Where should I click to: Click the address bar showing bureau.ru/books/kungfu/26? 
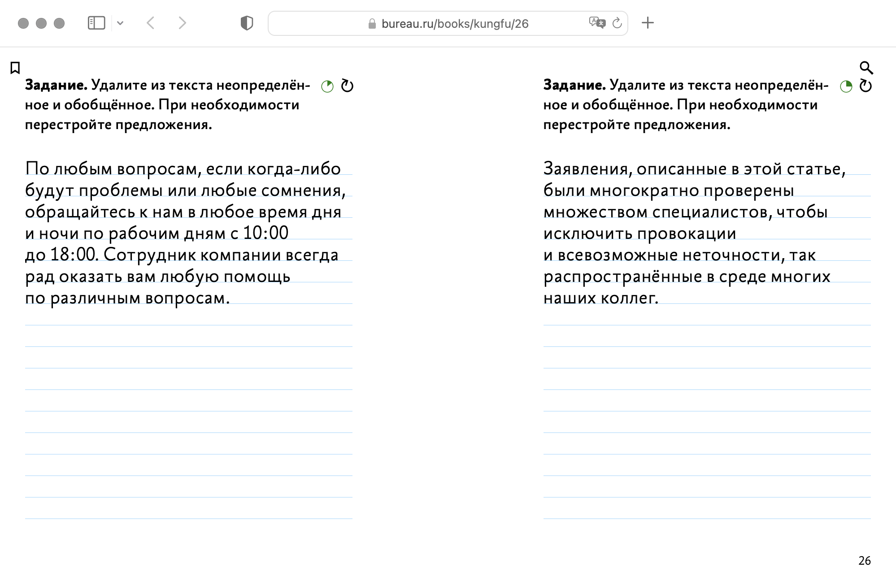tap(448, 23)
